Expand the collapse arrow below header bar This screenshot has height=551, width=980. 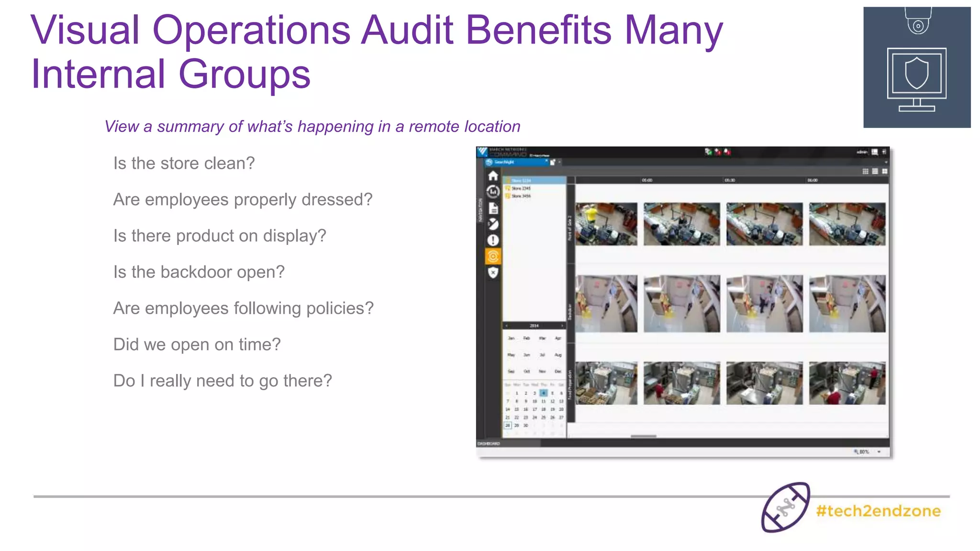[x=885, y=163]
